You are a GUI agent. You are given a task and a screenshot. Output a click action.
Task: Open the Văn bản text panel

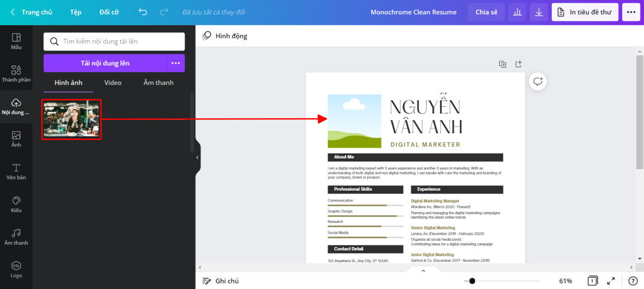pyautogui.click(x=16, y=172)
